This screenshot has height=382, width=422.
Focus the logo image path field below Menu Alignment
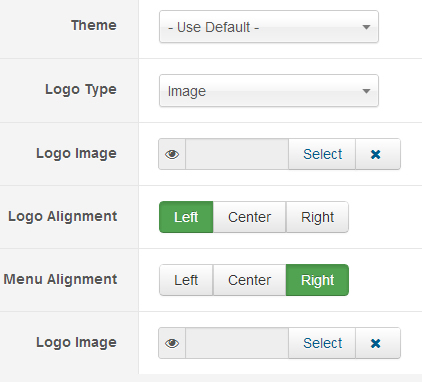pyautogui.click(x=237, y=343)
